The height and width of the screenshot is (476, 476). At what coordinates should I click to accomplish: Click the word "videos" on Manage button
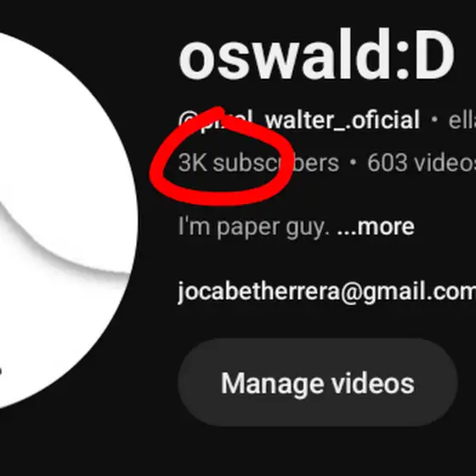(x=373, y=383)
